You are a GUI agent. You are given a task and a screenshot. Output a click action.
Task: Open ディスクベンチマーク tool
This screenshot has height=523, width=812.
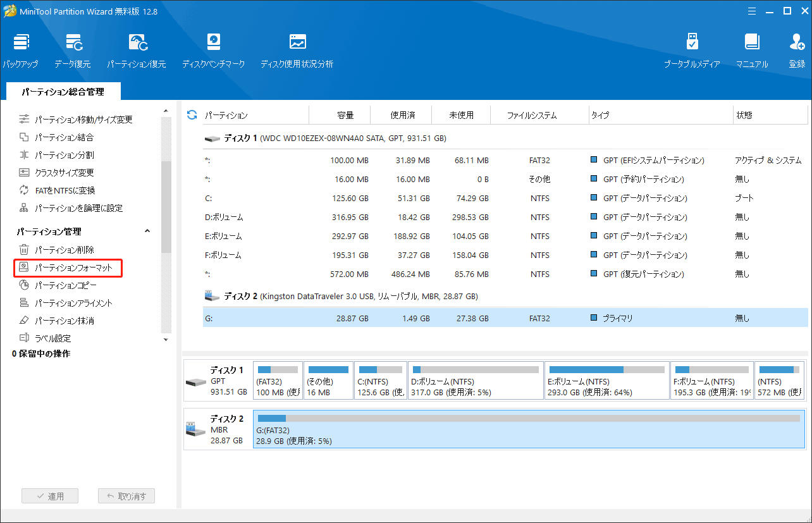tap(214, 51)
